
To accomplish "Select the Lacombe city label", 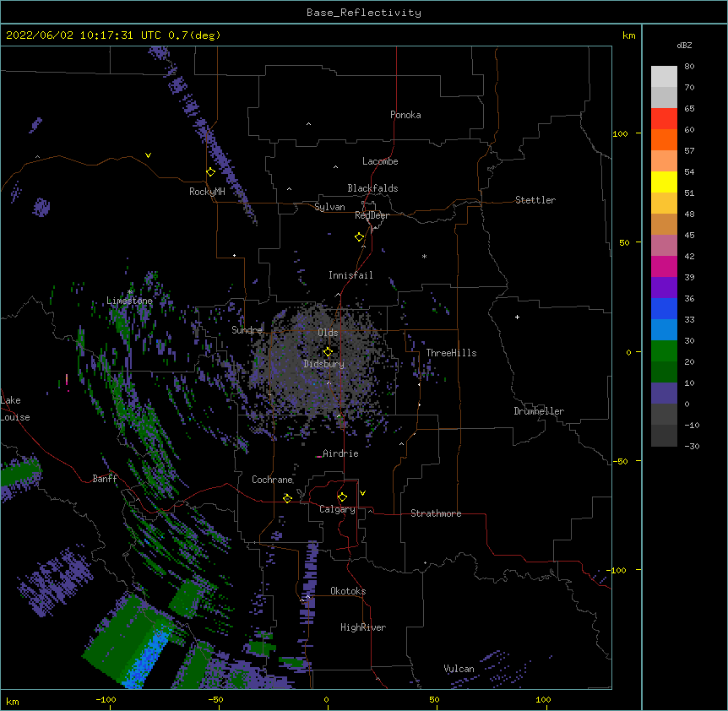I will pos(380,161).
